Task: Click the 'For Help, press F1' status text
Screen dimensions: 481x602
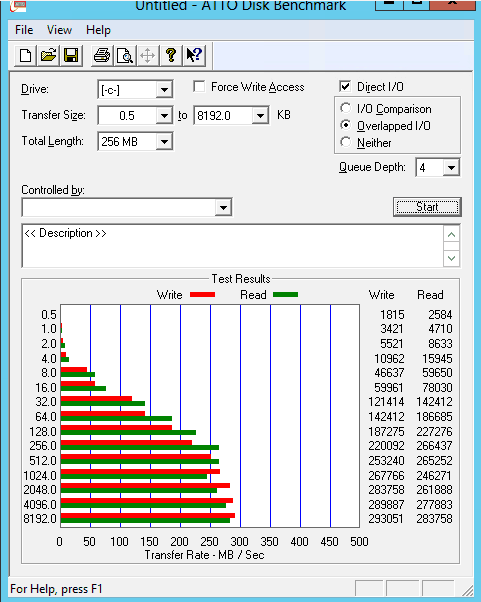Action: (x=56, y=589)
